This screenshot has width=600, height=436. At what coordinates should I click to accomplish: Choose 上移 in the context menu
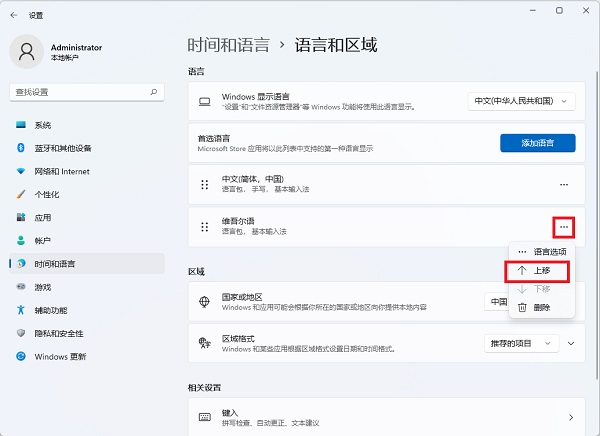(x=541, y=270)
